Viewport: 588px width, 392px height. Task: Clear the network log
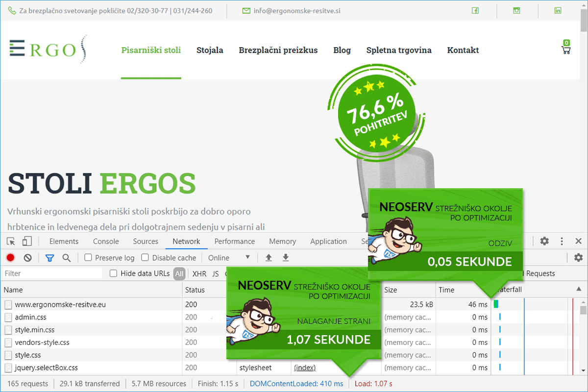point(28,258)
